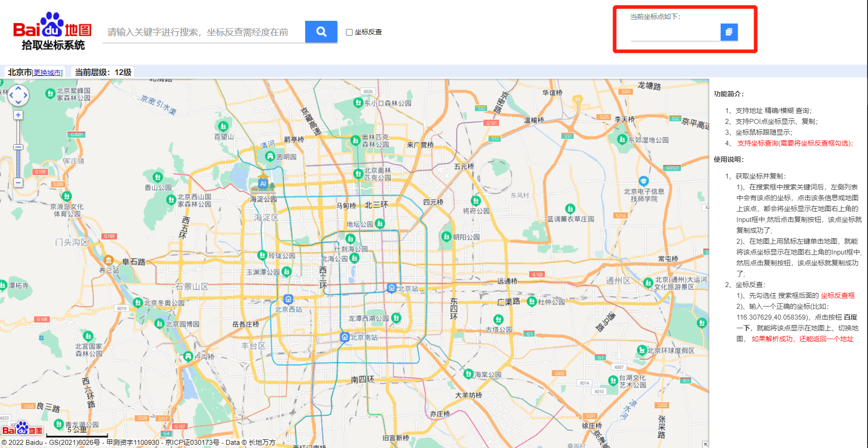Screen dimensions: 868x448
Task: Zoom out with the bottom minus button
Action: [x=18, y=183]
